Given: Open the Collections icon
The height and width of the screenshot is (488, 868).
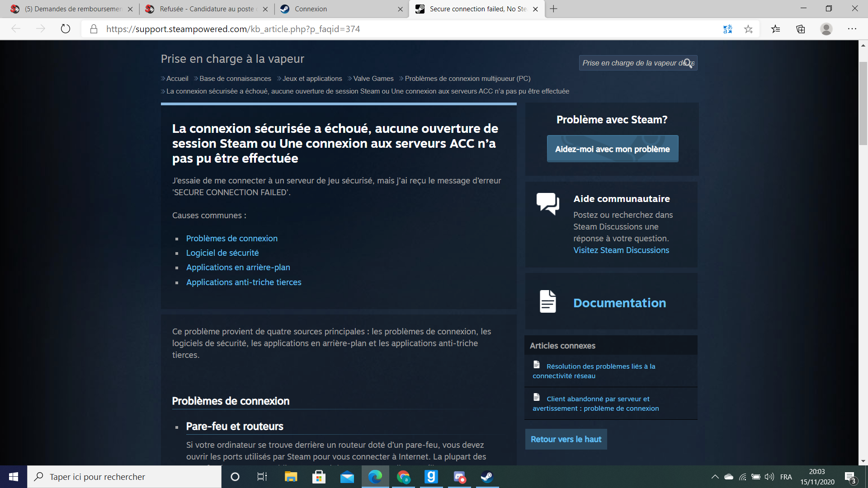Looking at the screenshot, I should tap(801, 29).
